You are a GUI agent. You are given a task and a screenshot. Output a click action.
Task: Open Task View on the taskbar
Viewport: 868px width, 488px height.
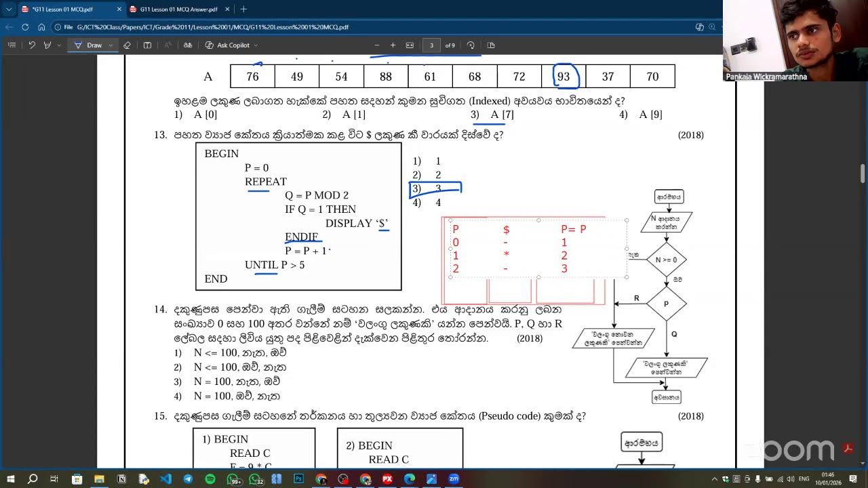point(54,479)
